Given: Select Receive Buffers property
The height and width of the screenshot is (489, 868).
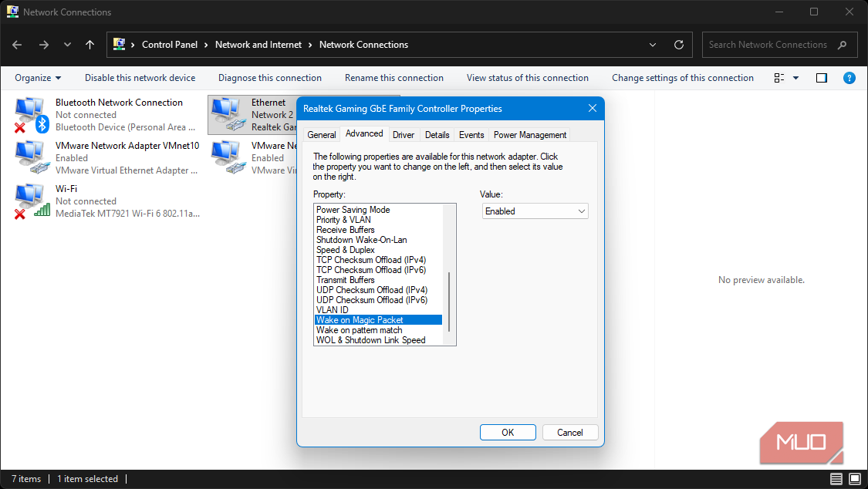Looking at the screenshot, I should 379,230.
